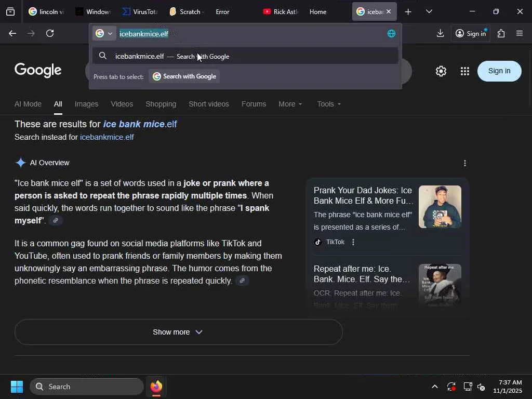Viewport: 532px width, 399px height.
Task: Select the Shopping results tab
Action: 161,104
